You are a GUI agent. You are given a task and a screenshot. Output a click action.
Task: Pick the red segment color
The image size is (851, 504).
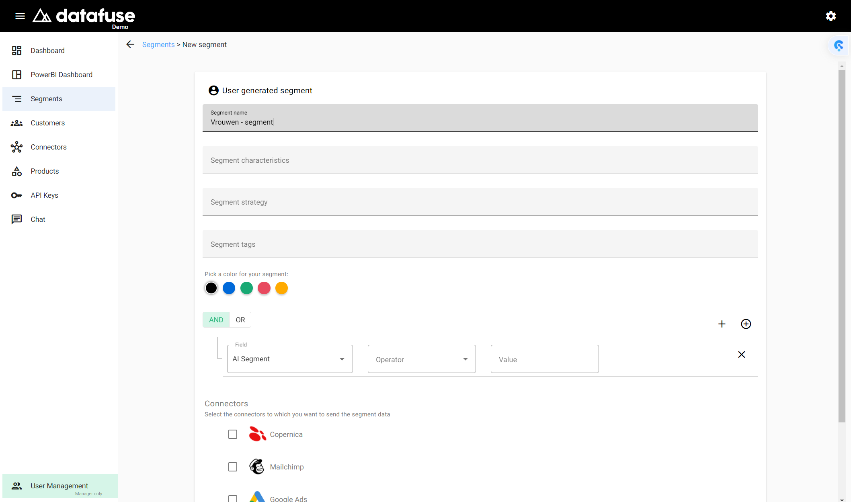(264, 288)
